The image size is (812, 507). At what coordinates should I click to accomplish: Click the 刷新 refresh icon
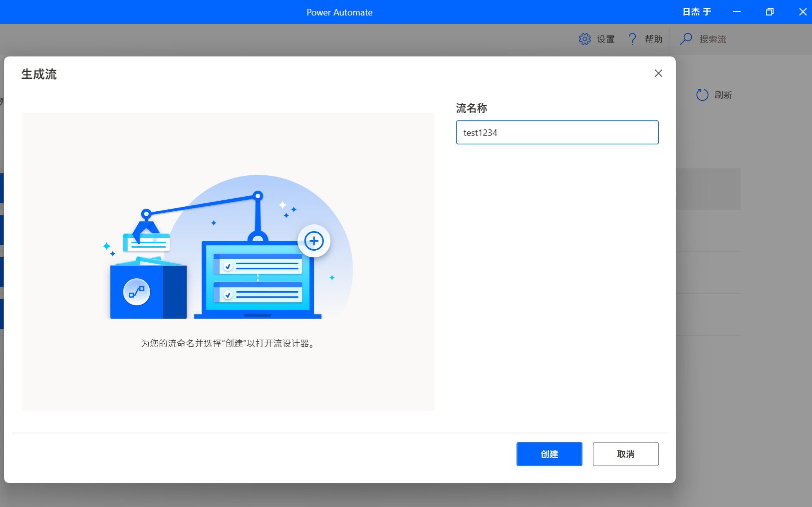point(702,95)
